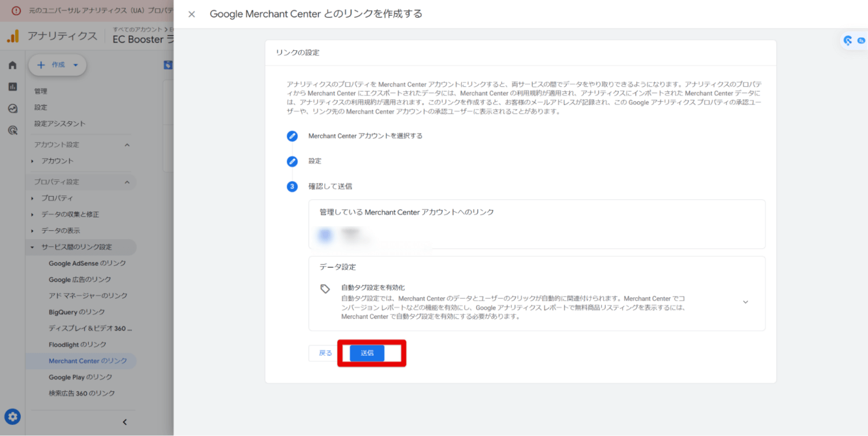Collapse the navigation sidebar with the chevron
This screenshot has height=436, width=868.
click(x=124, y=421)
